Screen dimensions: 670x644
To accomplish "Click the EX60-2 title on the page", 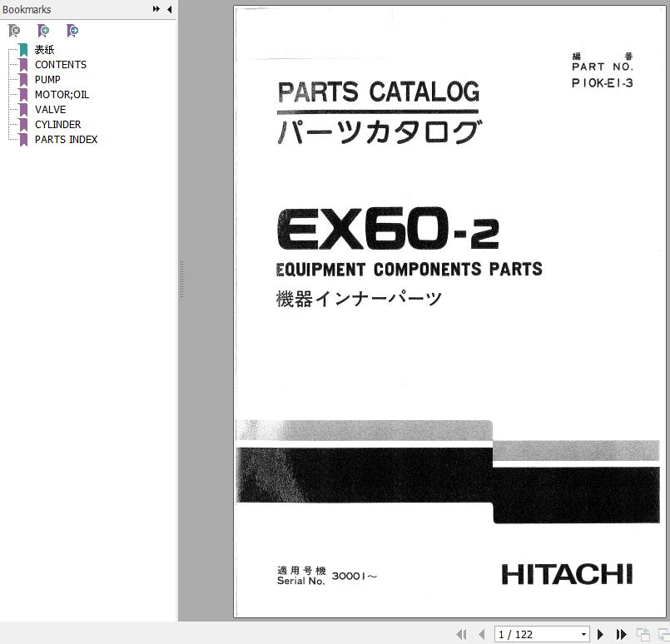I will (x=388, y=229).
